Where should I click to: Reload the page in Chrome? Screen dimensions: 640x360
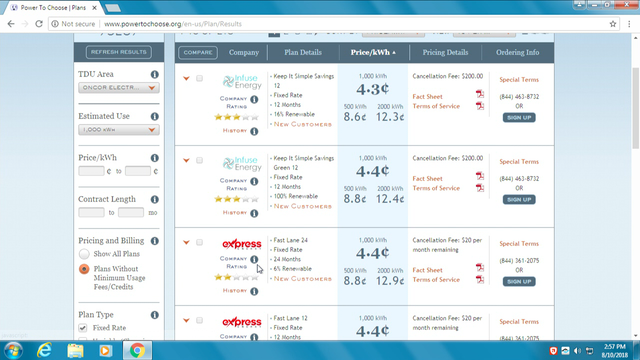39,24
